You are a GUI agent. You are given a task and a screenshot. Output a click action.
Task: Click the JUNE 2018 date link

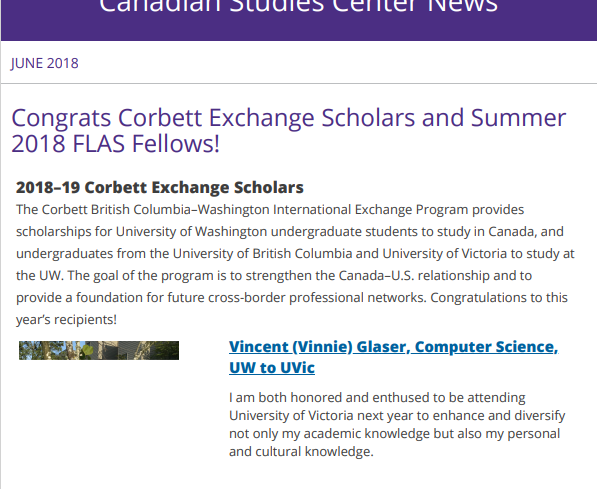(45, 63)
